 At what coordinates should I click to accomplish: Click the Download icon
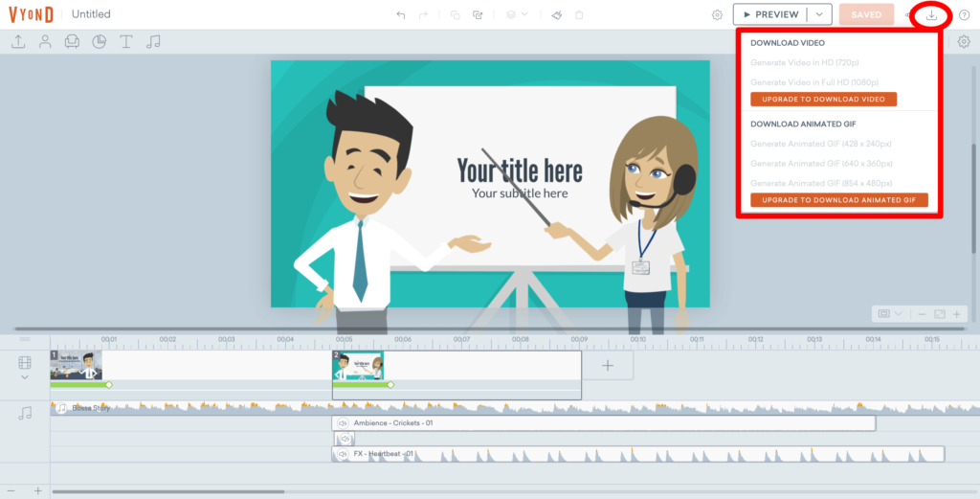931,15
